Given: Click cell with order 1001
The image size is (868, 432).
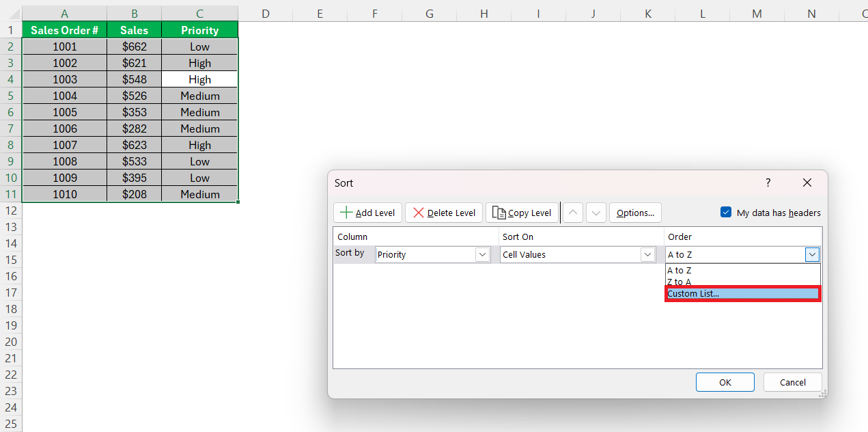Looking at the screenshot, I should pos(65,46).
